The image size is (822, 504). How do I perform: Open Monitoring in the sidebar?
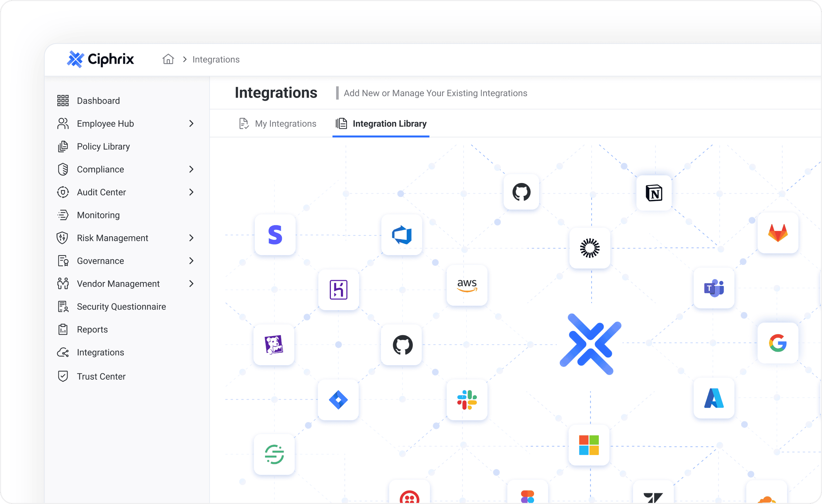98,215
